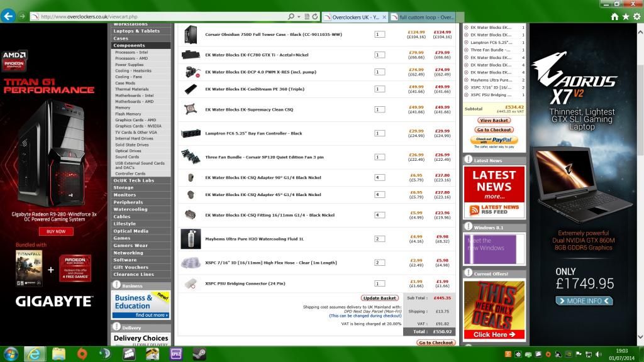The width and height of the screenshot is (644, 362).
Task: Open CPU-Z from the taskbar
Action: 175,353
